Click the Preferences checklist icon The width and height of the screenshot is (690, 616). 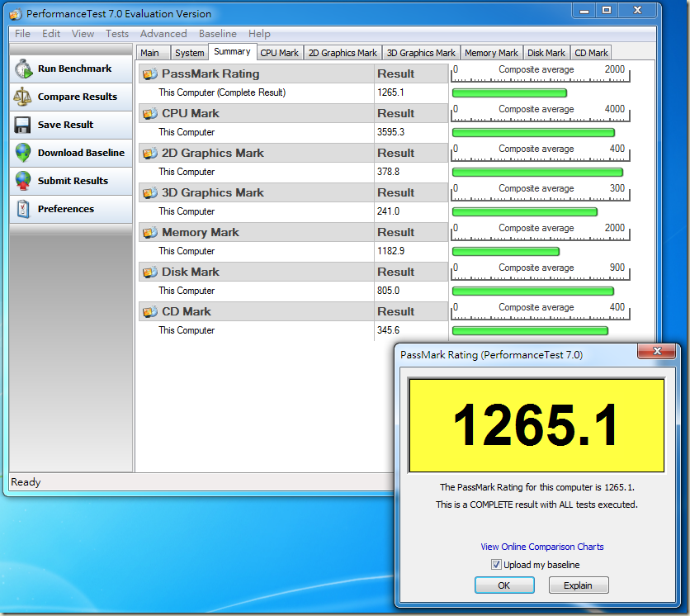click(23, 209)
